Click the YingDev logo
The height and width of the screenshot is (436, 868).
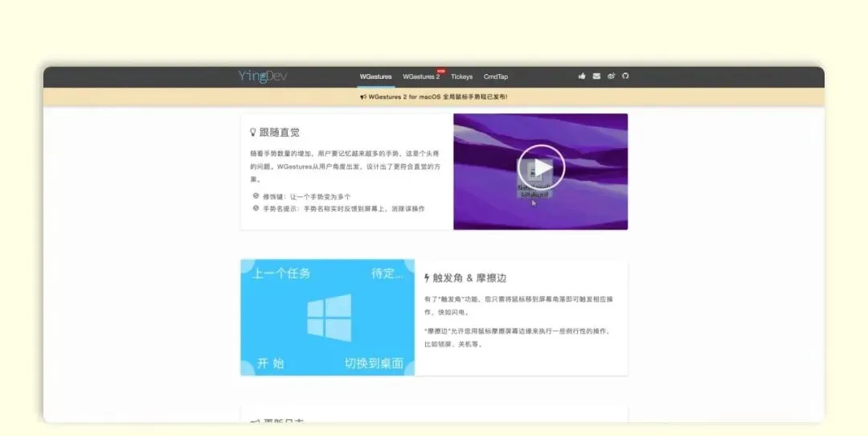[263, 76]
